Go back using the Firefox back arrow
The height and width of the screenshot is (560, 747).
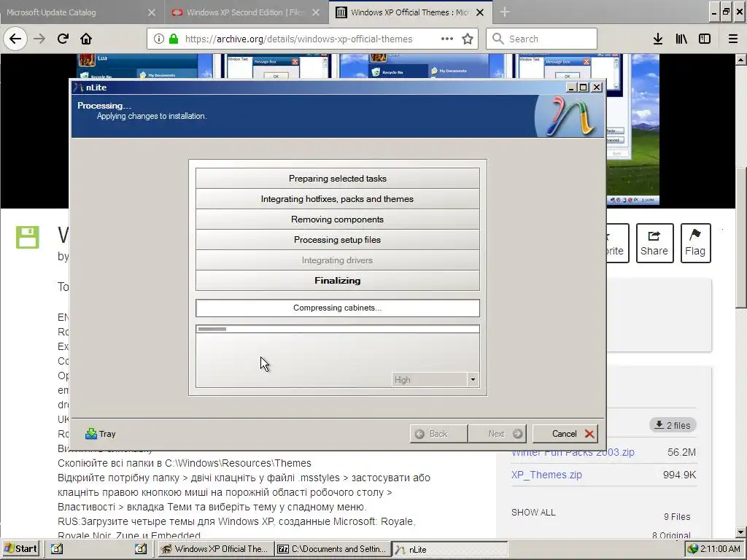(x=15, y=39)
